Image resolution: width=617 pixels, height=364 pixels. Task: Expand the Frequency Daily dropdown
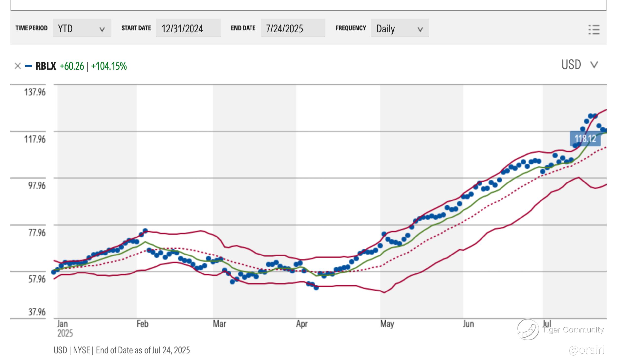point(400,28)
